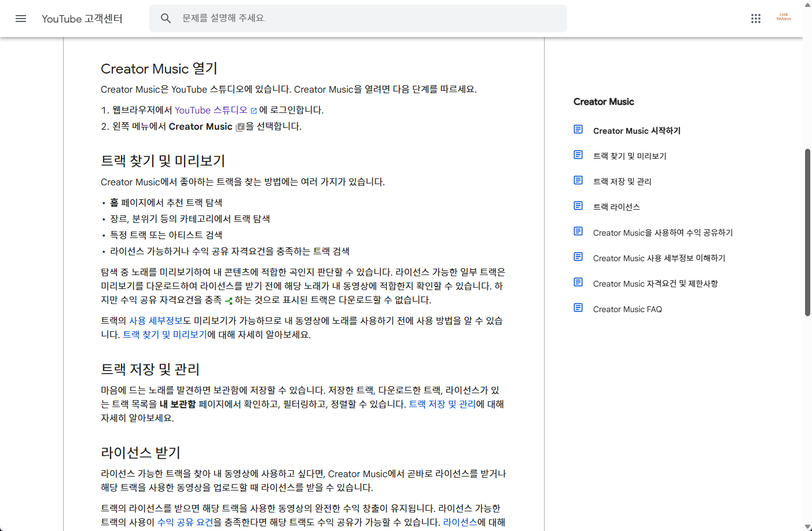Open the inline 트랙 찾기 및 미리보기 link
Viewport: 812px width, 531px height.
click(x=165, y=335)
